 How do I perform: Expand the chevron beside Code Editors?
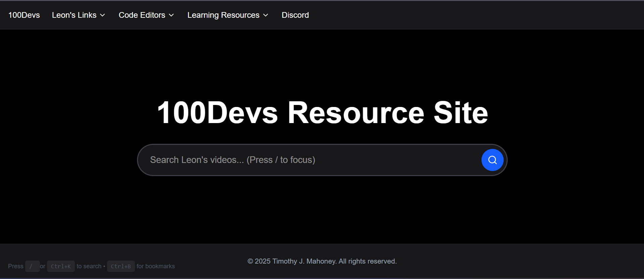click(171, 15)
